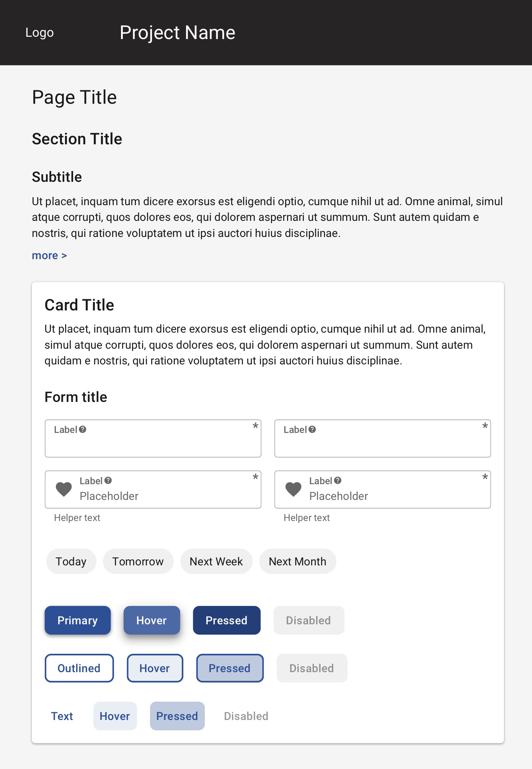Click the filled blue Pressed button

[x=227, y=620]
